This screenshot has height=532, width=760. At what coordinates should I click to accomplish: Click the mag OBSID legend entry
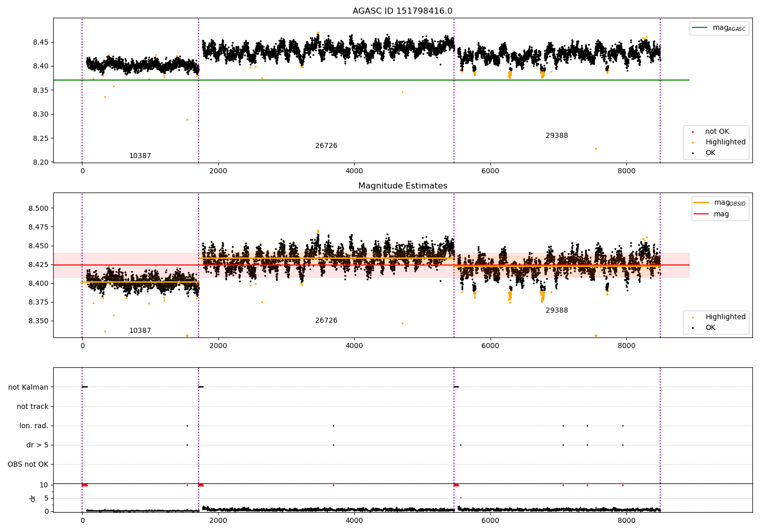(x=720, y=203)
